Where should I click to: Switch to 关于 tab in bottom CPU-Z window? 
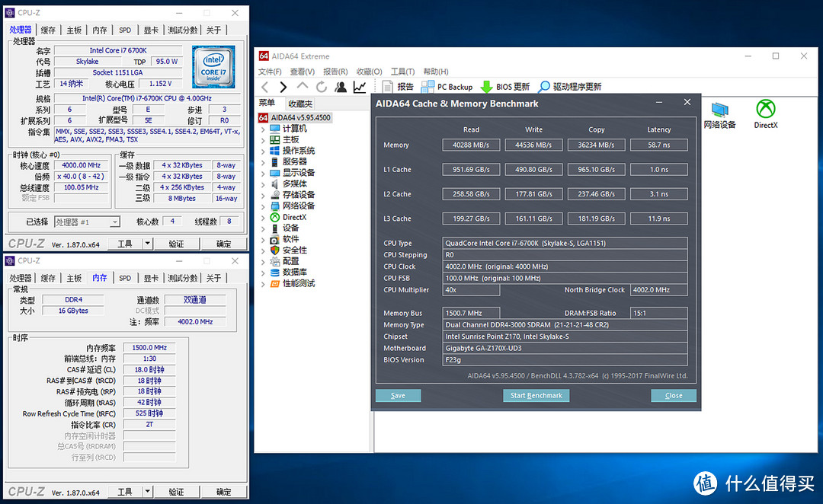(x=213, y=278)
